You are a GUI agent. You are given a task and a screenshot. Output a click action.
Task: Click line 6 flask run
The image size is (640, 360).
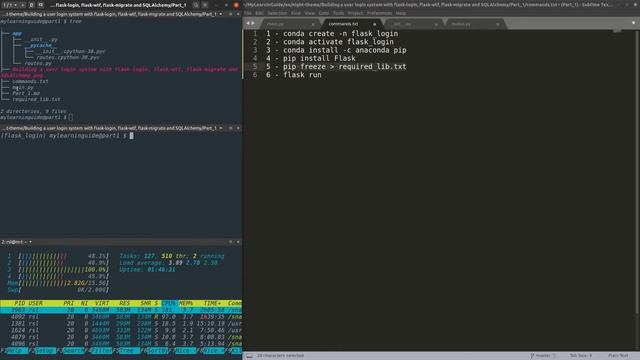point(293,75)
